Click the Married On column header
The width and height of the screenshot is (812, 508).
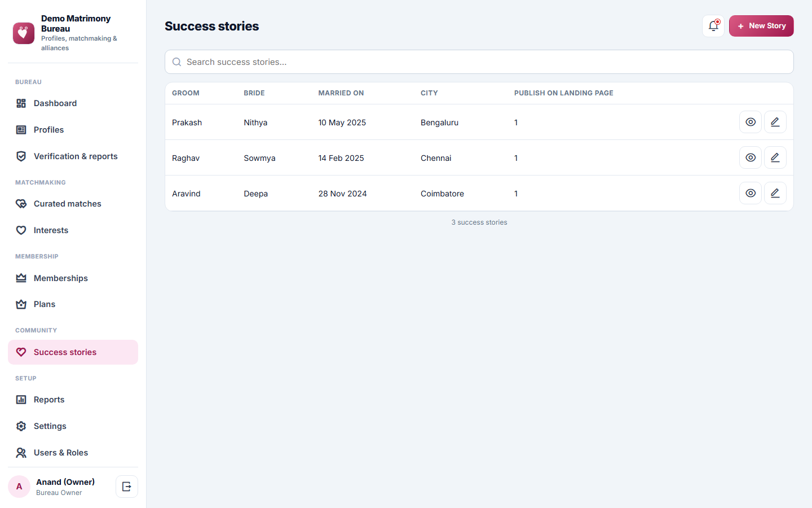point(341,93)
